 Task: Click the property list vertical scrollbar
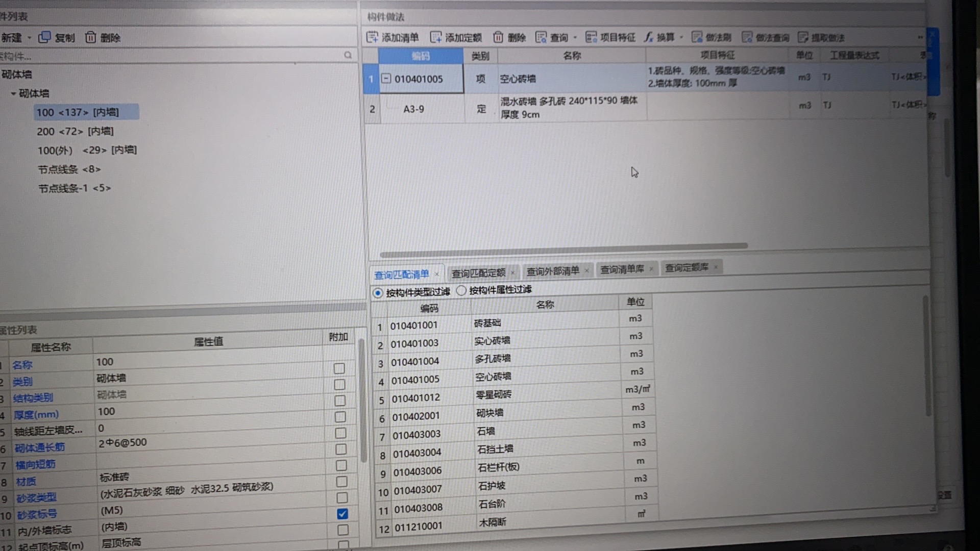(x=362, y=400)
